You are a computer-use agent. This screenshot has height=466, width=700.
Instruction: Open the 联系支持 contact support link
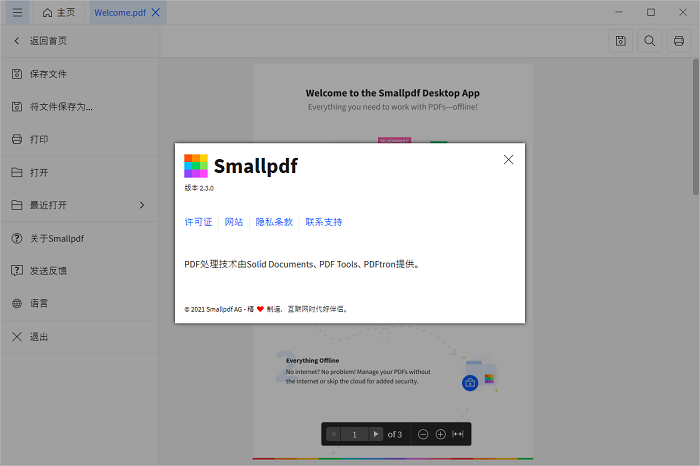[323, 222]
